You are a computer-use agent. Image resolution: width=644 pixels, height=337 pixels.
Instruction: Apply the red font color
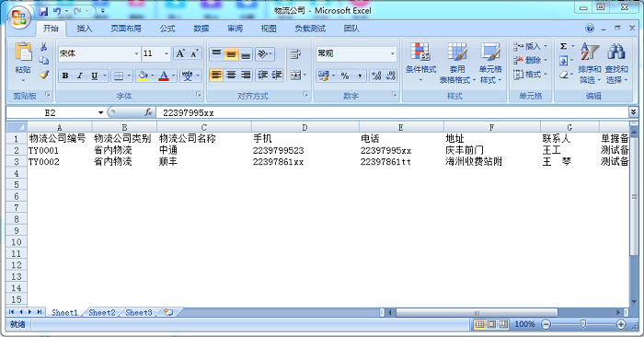164,76
